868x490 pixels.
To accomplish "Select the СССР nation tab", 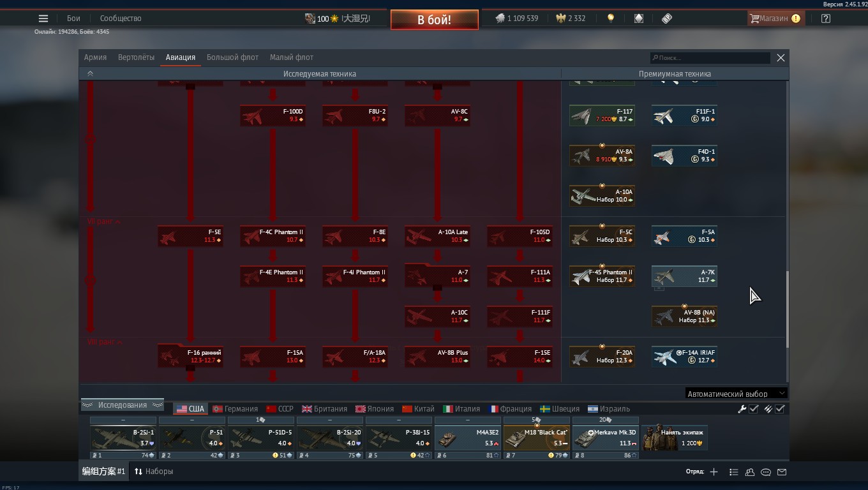I will tap(280, 409).
